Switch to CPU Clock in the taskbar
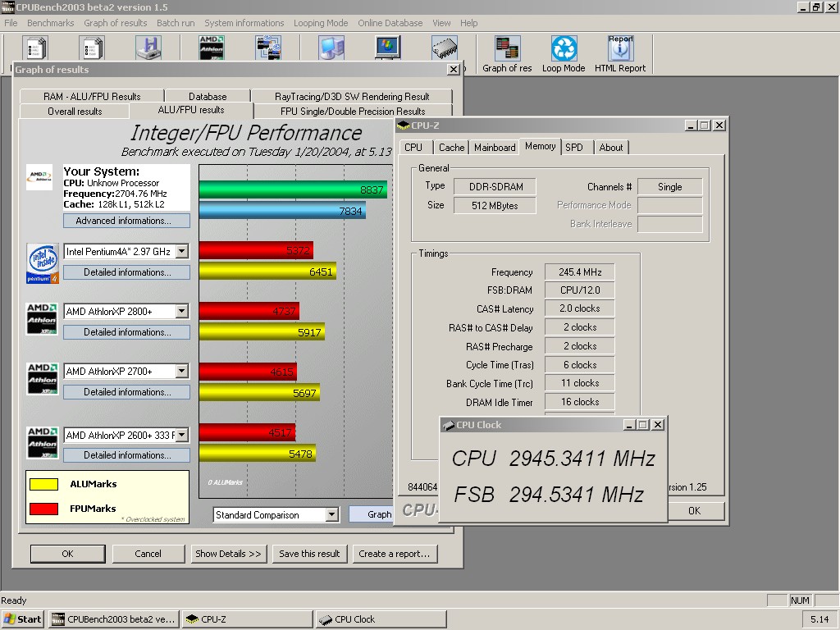Image resolution: width=840 pixels, height=630 pixels. pos(381,619)
